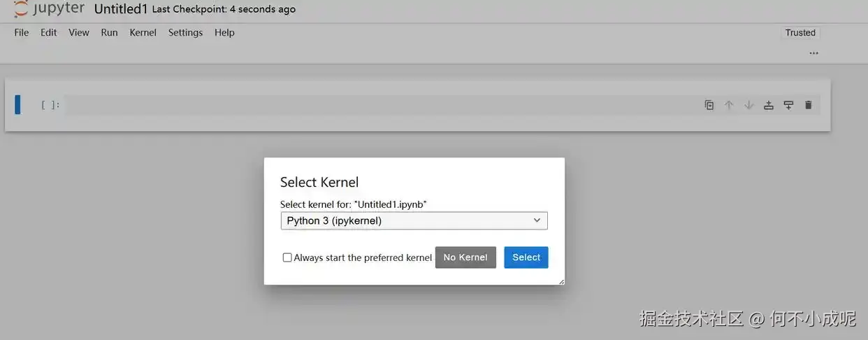Image resolution: width=868 pixels, height=340 pixels.
Task: Open the File menu
Action: [22, 32]
